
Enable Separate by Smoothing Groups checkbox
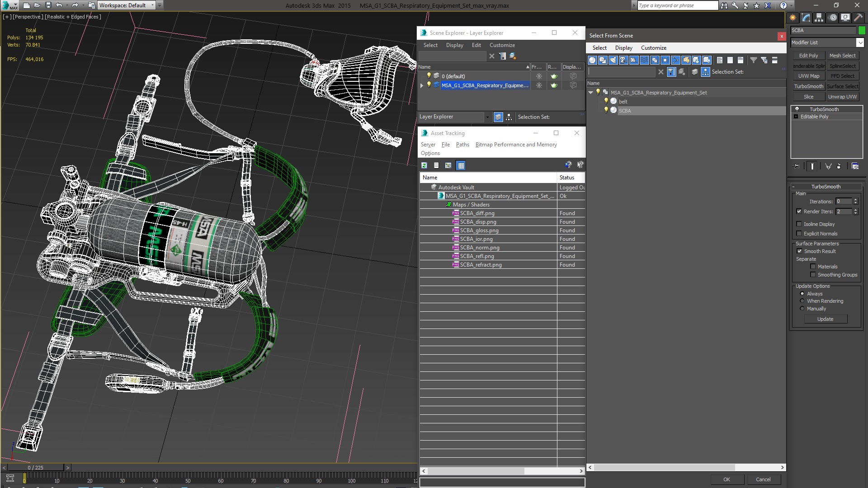813,275
